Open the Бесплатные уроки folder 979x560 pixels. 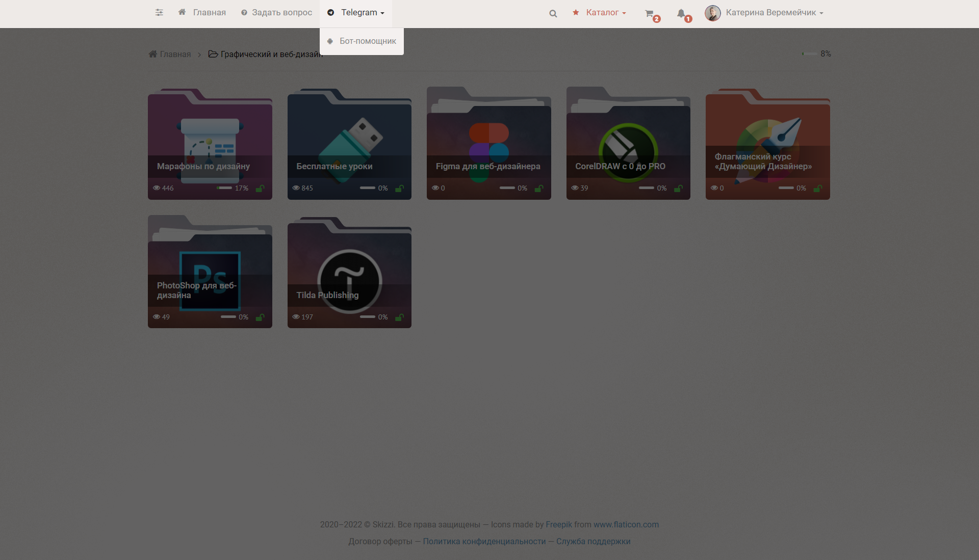click(349, 144)
